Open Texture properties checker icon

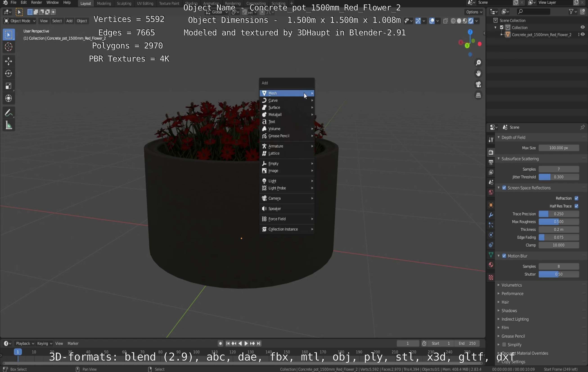click(491, 278)
